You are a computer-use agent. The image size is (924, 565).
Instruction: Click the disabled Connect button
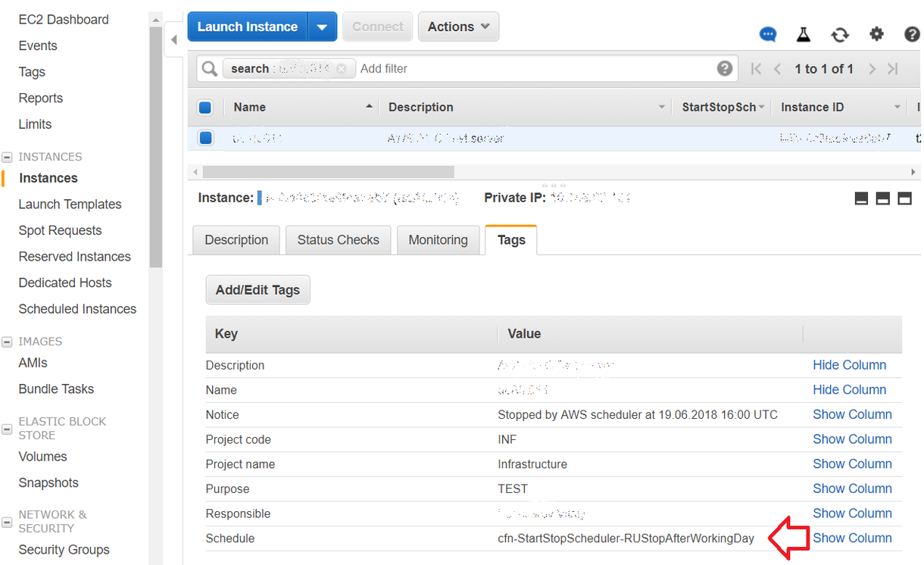pos(377,27)
